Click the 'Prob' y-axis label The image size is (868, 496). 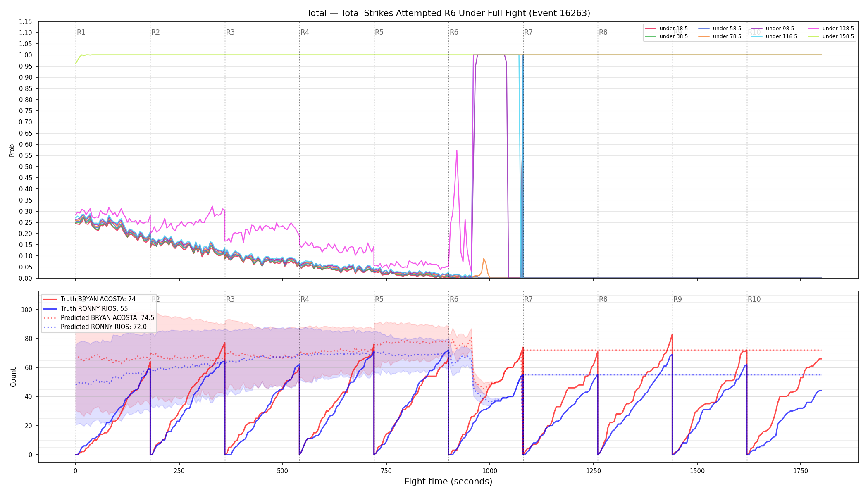point(12,150)
